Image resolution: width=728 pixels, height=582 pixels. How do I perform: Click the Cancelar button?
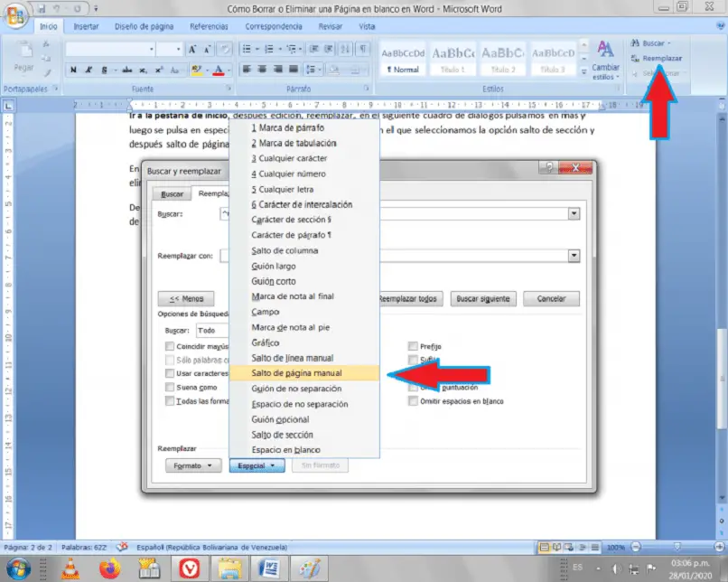point(551,298)
